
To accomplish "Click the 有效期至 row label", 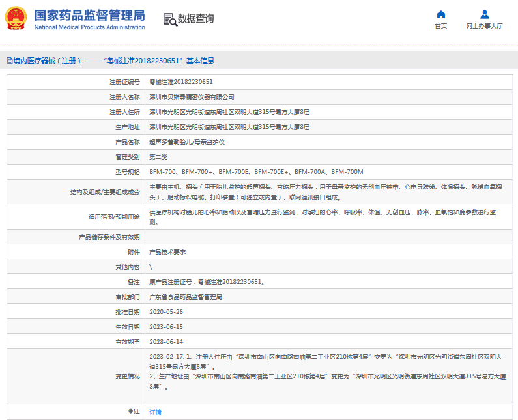I will pos(128,342).
